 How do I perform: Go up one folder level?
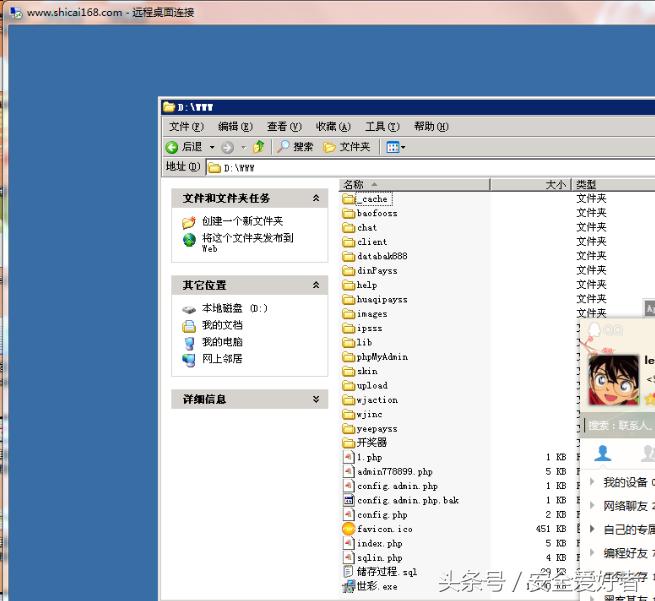[259, 147]
